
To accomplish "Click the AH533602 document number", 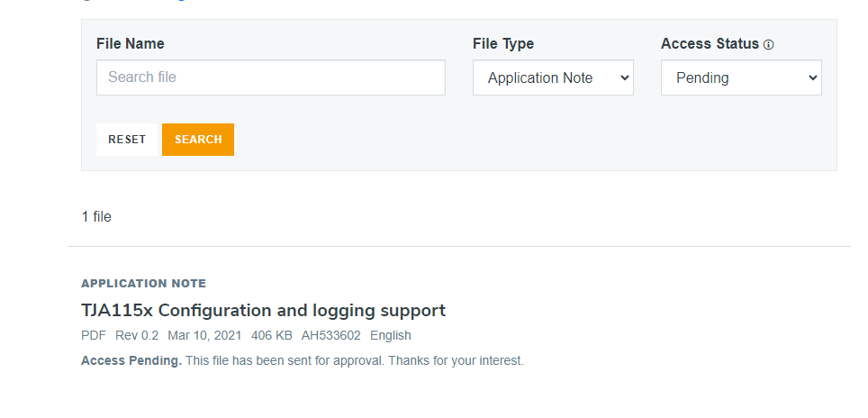I will tap(331, 335).
